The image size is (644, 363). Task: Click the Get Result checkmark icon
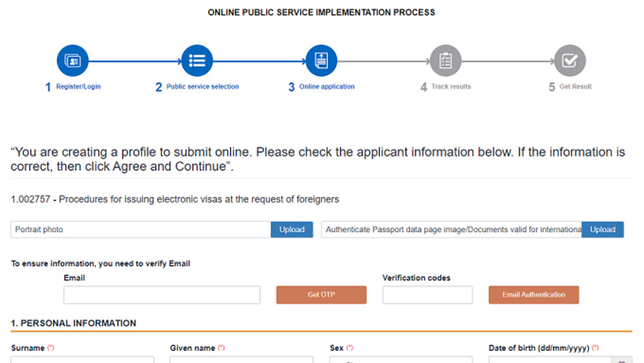click(x=570, y=61)
